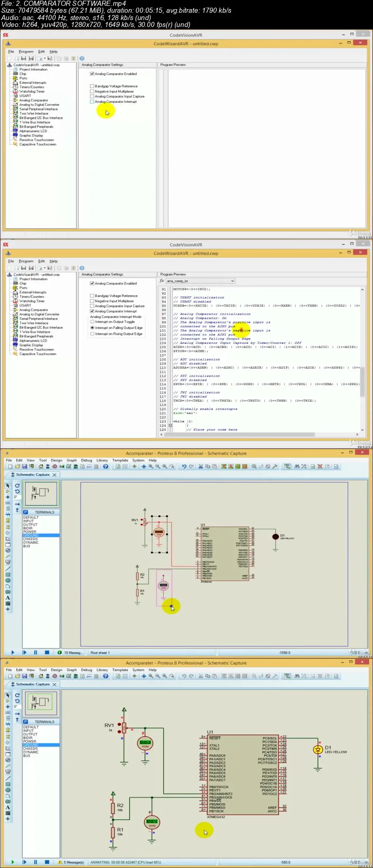This screenshot has height=868, width=373.
Task: Select DEFAULT terminal in 10-Messages Proteus list
Action: click(31, 518)
